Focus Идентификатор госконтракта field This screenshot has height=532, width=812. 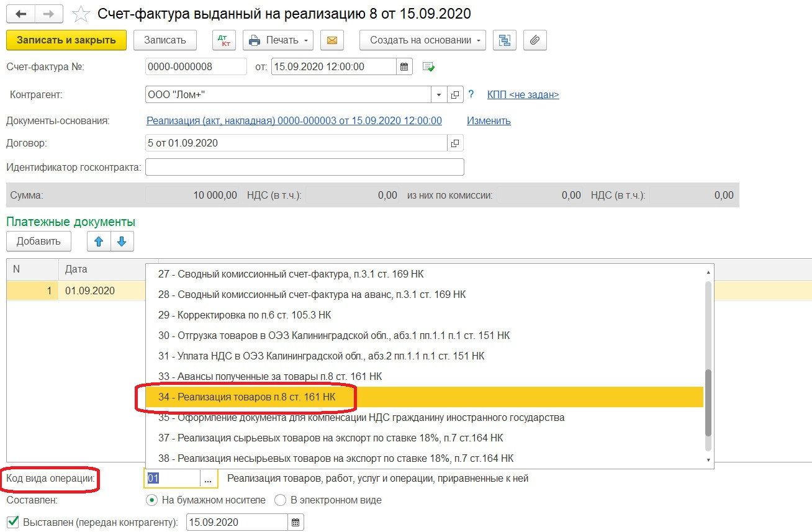click(x=304, y=167)
